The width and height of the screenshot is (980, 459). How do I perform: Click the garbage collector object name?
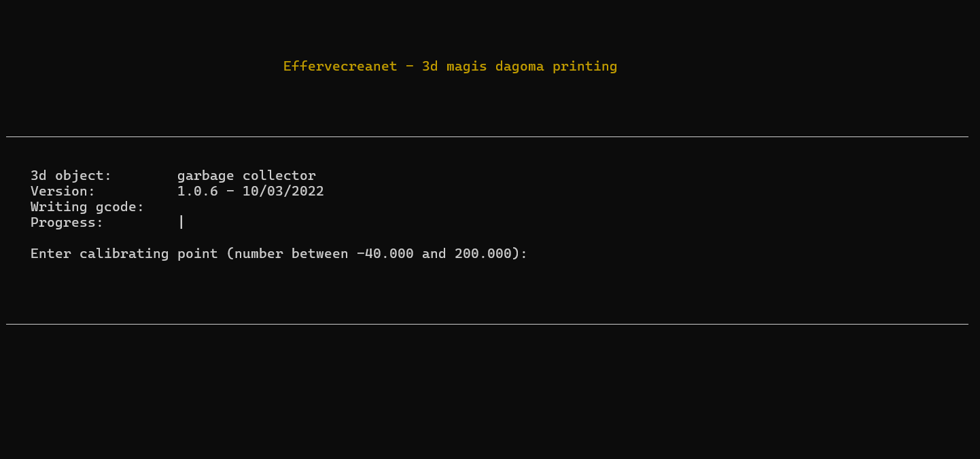tap(247, 176)
